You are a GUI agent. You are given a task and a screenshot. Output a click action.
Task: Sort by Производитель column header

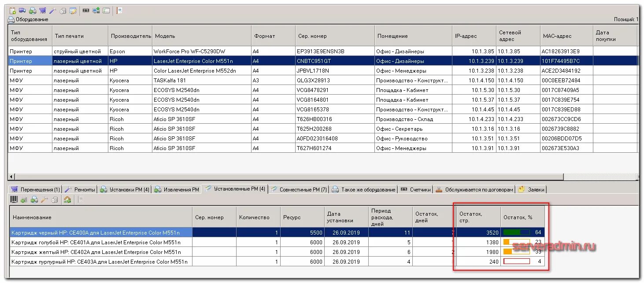pyautogui.click(x=130, y=36)
